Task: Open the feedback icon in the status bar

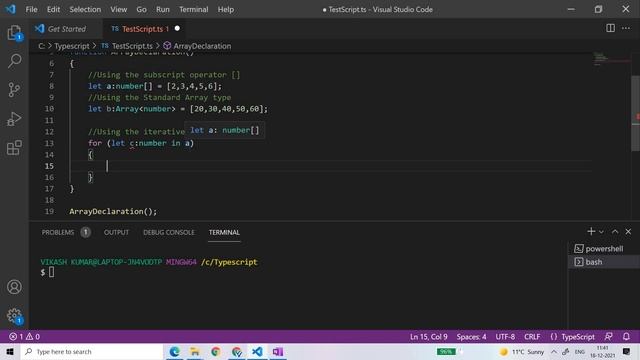Action: [x=608, y=337]
